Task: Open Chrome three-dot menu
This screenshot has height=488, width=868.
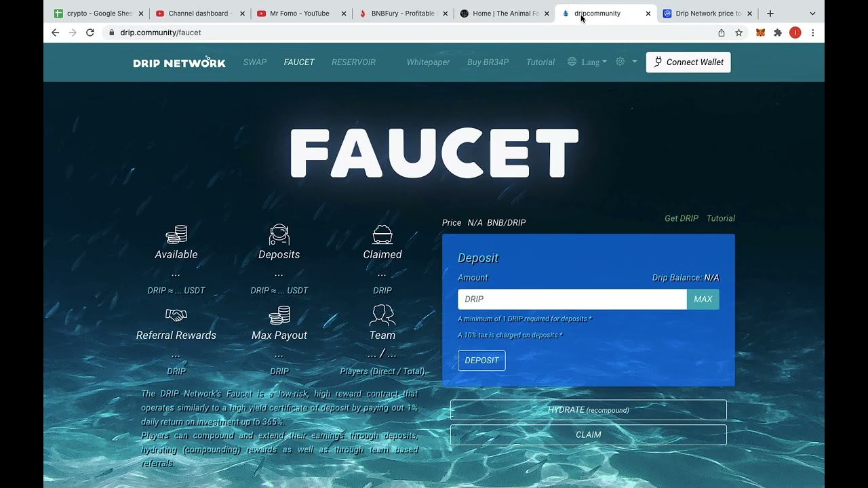Action: click(x=812, y=33)
